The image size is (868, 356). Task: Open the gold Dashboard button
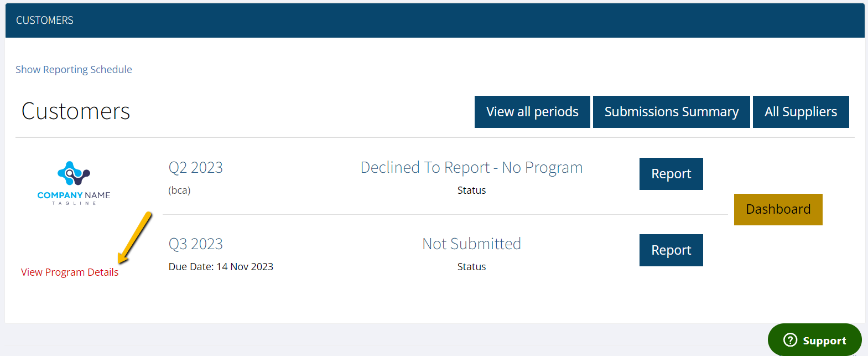778,209
